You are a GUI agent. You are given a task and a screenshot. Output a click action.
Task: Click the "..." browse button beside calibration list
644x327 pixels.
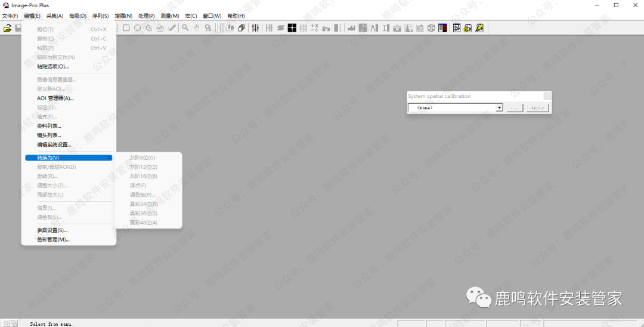tap(515, 108)
